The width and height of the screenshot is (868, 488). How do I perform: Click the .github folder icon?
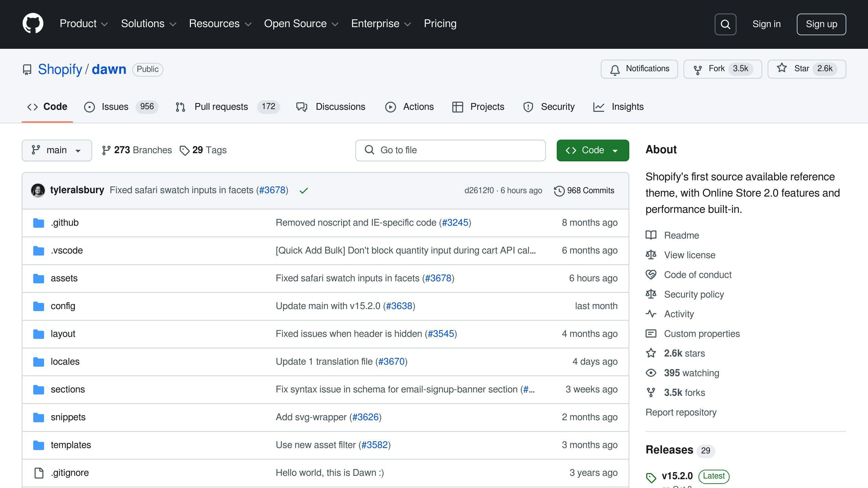pyautogui.click(x=39, y=223)
